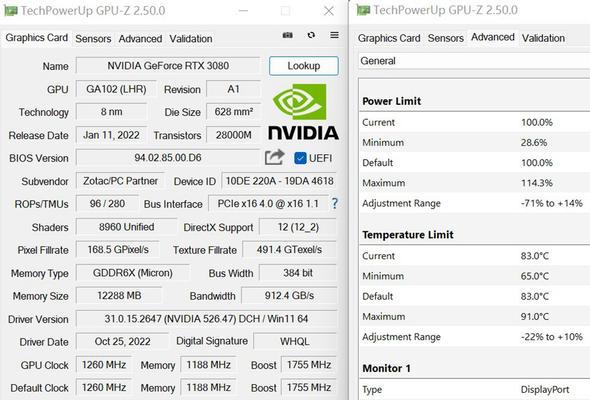
Task: Select the Temperature Limit section header
Action: [x=408, y=235]
